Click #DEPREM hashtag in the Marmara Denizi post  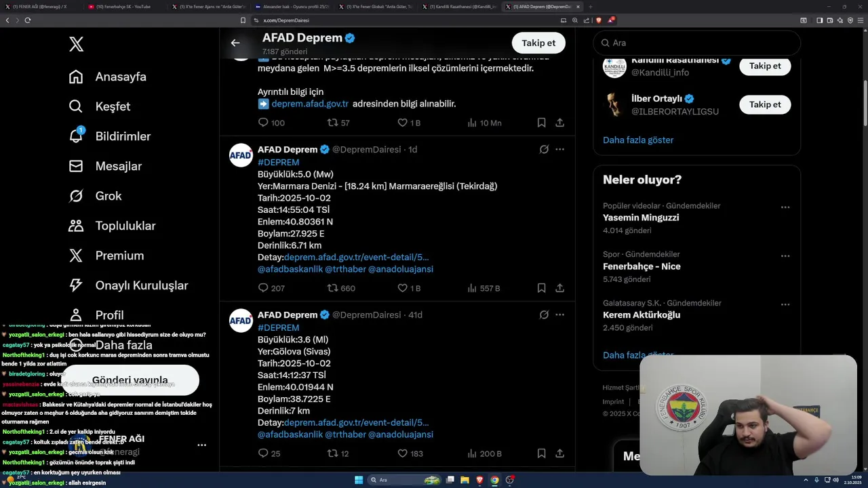coord(278,163)
